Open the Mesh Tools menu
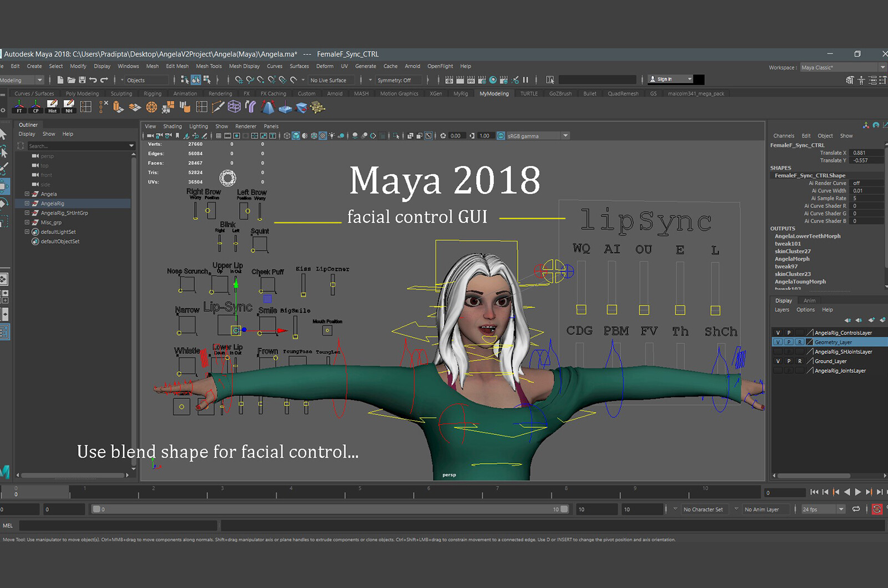The width and height of the screenshot is (888, 588). [209, 66]
